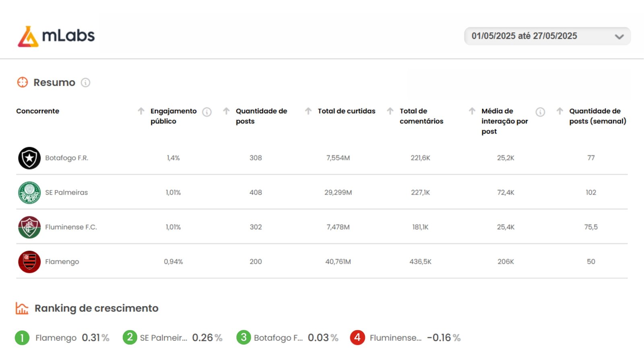Sort by Média de interação arrow
The image size is (644, 362).
472,111
